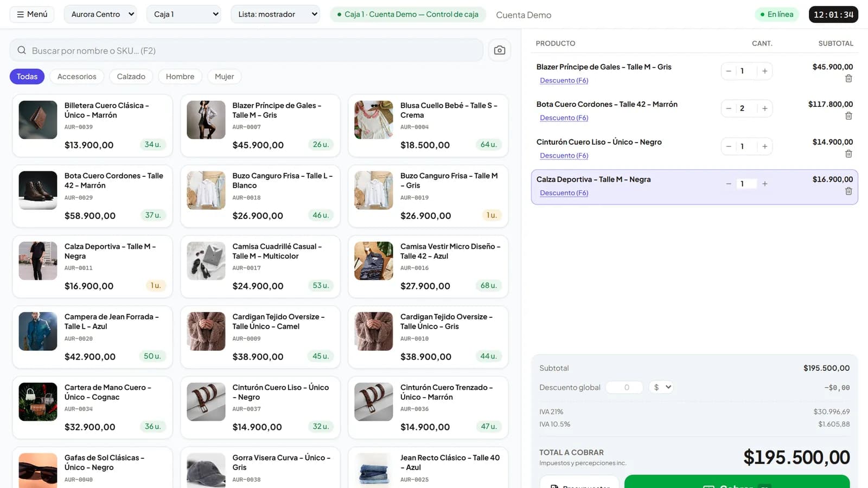Click stock badge 1 u. on Buzo Gris

(492, 215)
